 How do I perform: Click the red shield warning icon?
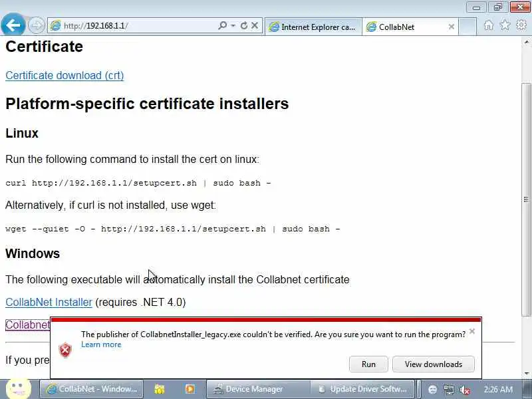click(65, 350)
